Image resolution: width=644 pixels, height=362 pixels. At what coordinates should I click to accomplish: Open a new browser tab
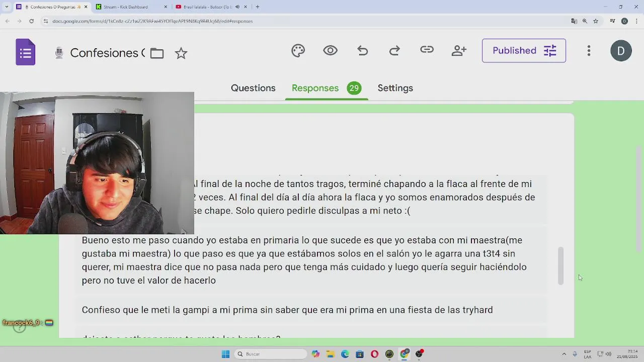tap(258, 7)
